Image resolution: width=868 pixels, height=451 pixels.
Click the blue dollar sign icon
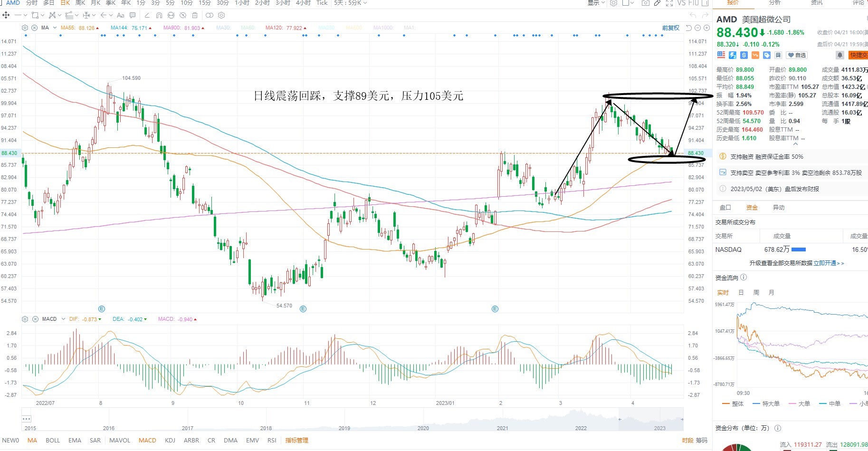point(744,55)
